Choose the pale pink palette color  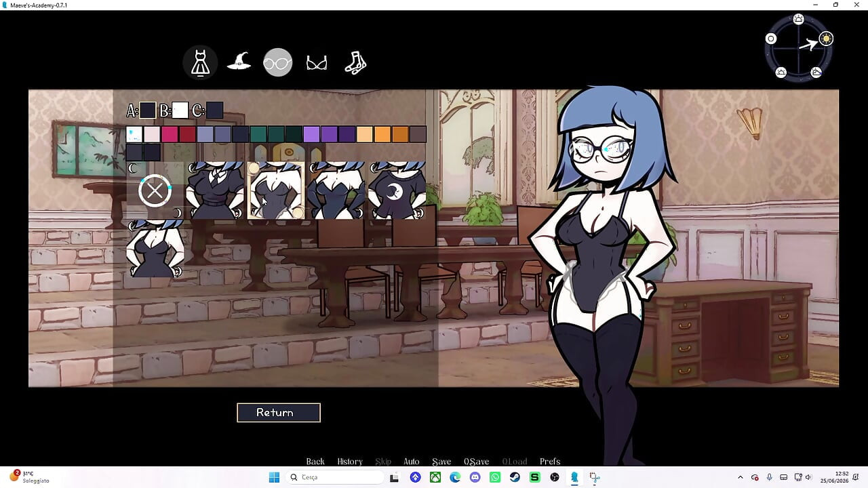tap(152, 134)
